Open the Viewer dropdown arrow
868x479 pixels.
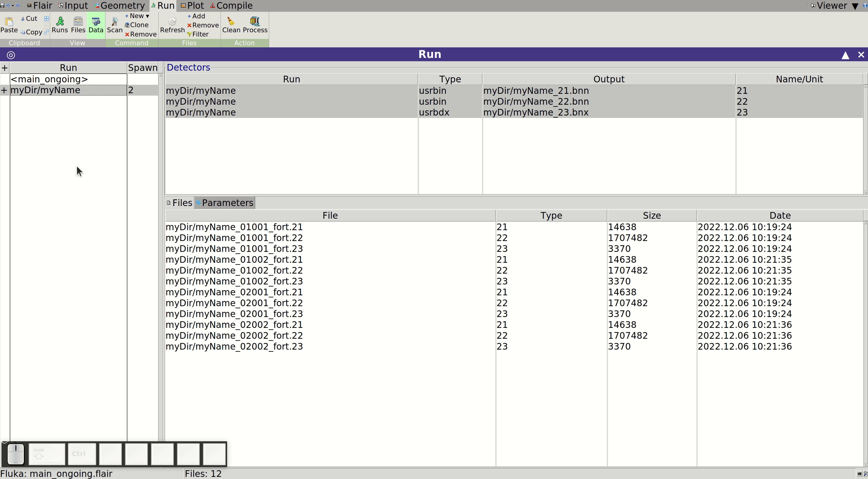[855, 6]
